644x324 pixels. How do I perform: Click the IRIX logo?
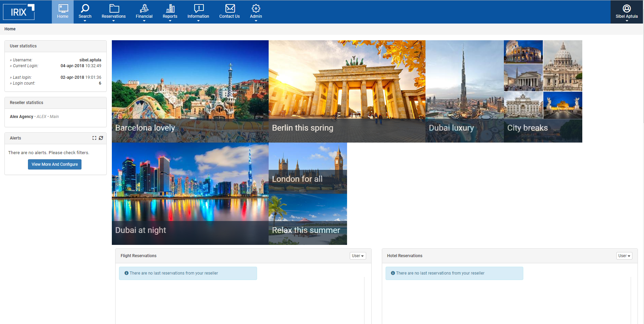coord(19,11)
